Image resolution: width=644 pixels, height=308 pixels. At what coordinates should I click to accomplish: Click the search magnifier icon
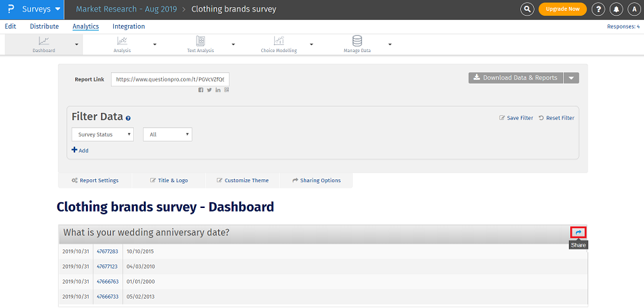(x=527, y=9)
